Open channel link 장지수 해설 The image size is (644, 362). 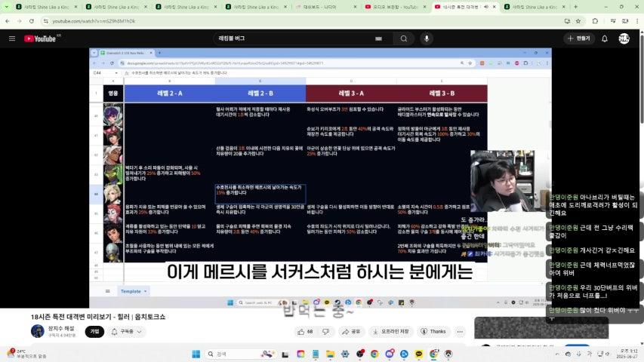coord(61,328)
